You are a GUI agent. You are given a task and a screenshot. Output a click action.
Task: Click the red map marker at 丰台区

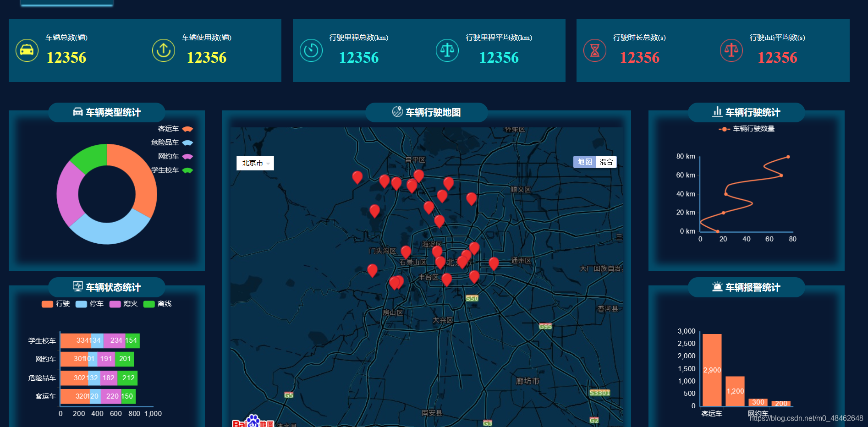coord(446,279)
